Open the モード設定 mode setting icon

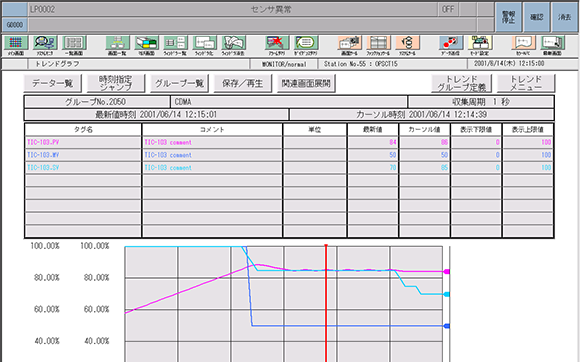click(480, 43)
